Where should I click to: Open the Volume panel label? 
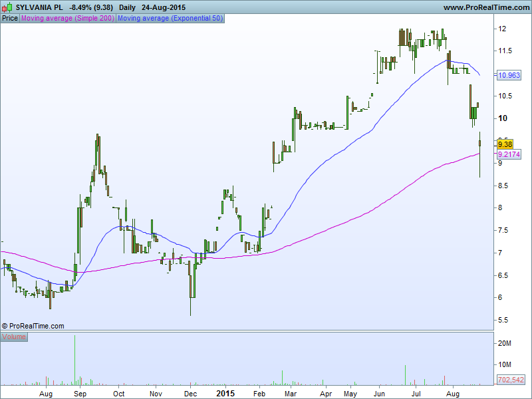point(14,337)
